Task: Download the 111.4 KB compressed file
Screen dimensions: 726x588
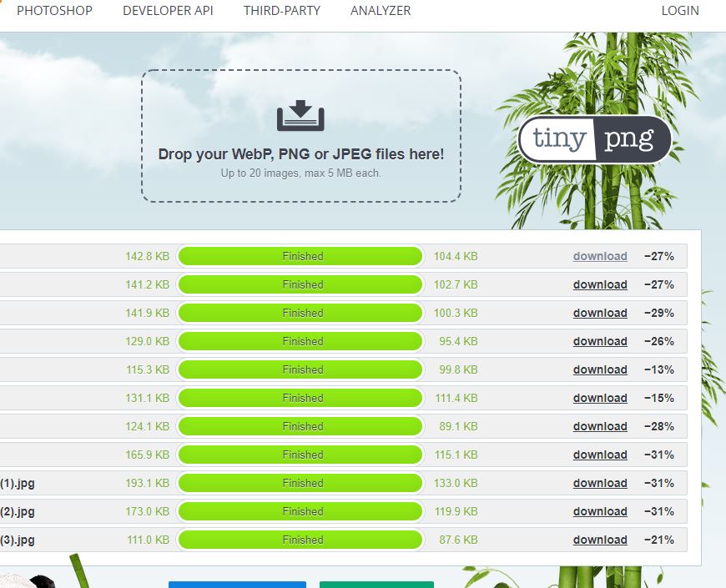Action: tap(600, 398)
